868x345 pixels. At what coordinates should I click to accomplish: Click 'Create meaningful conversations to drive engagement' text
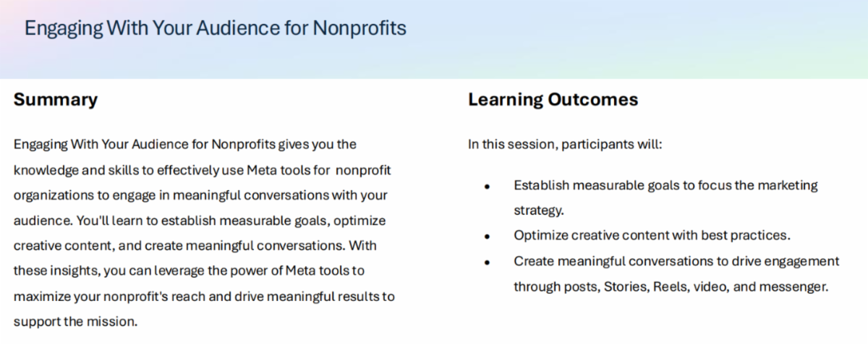pyautogui.click(x=676, y=261)
